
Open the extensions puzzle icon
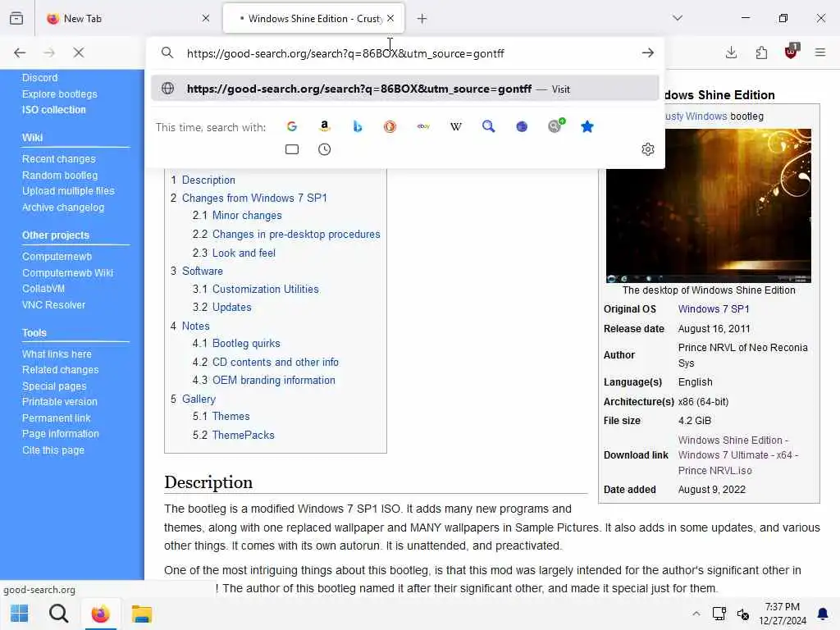pyautogui.click(x=761, y=52)
